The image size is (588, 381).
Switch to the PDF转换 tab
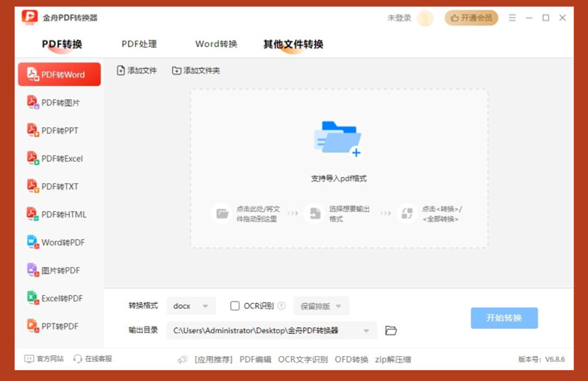point(62,44)
